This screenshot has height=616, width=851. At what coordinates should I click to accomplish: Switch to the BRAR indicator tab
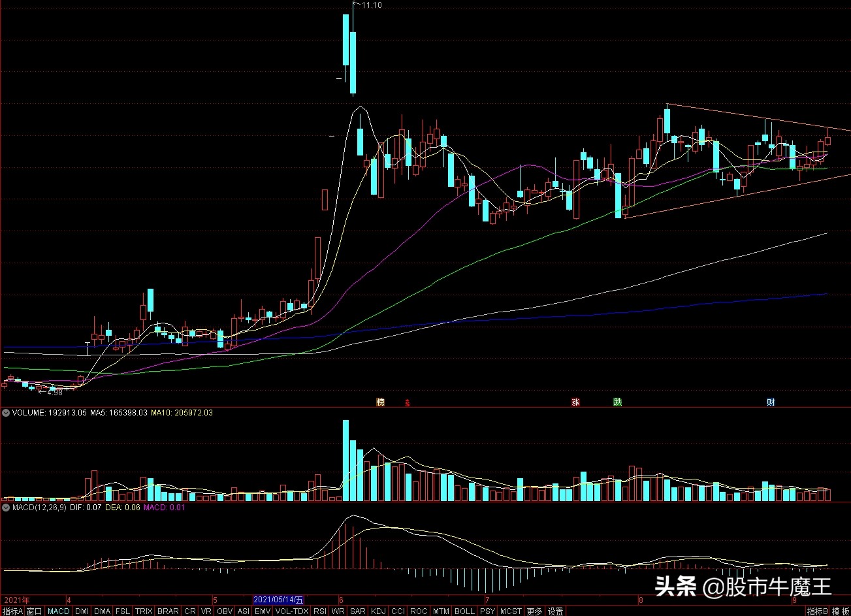click(x=168, y=611)
